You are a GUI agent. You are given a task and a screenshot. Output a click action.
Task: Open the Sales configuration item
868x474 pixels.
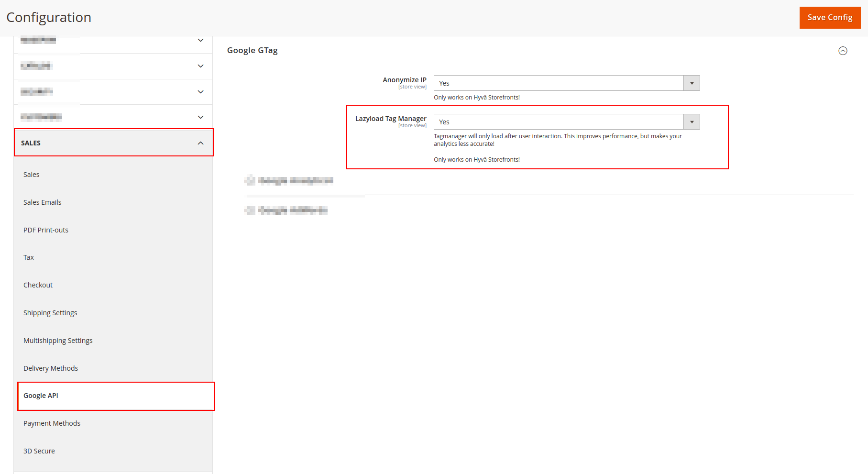point(32,175)
